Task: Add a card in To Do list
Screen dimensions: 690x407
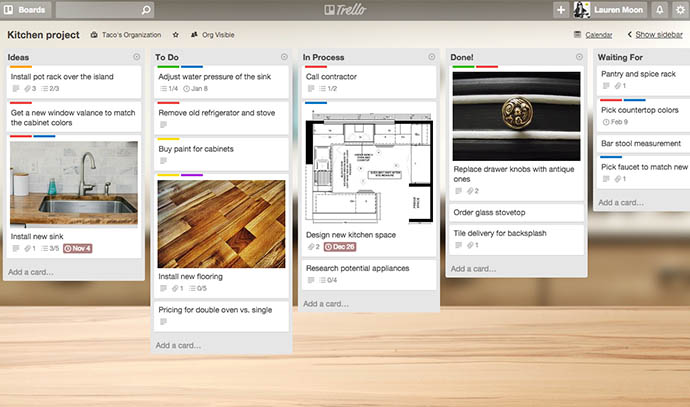Action: tap(178, 345)
